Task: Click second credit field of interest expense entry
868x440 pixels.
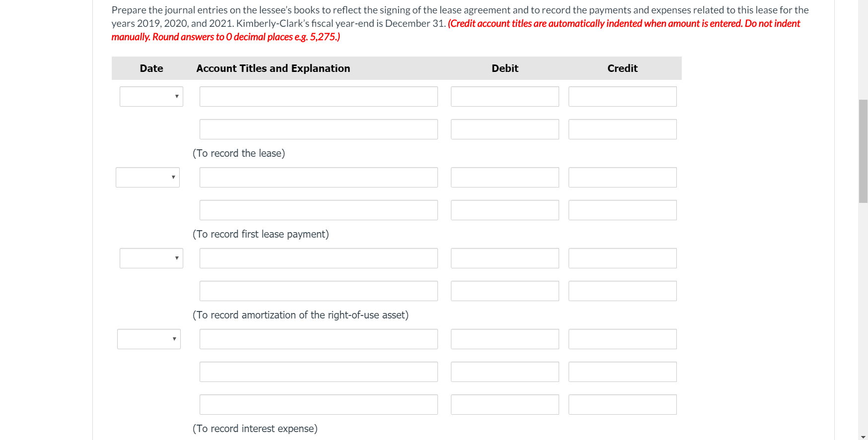Action: pyautogui.click(x=623, y=372)
